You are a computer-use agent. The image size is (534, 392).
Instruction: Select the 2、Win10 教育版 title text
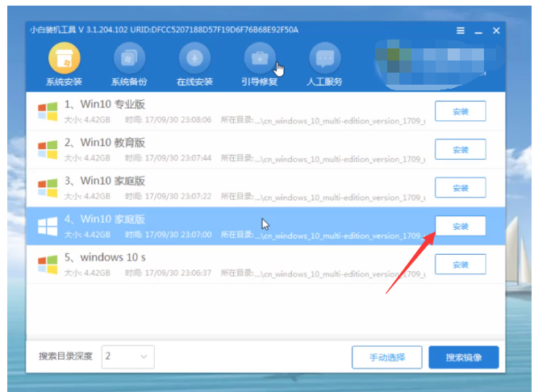[105, 142]
